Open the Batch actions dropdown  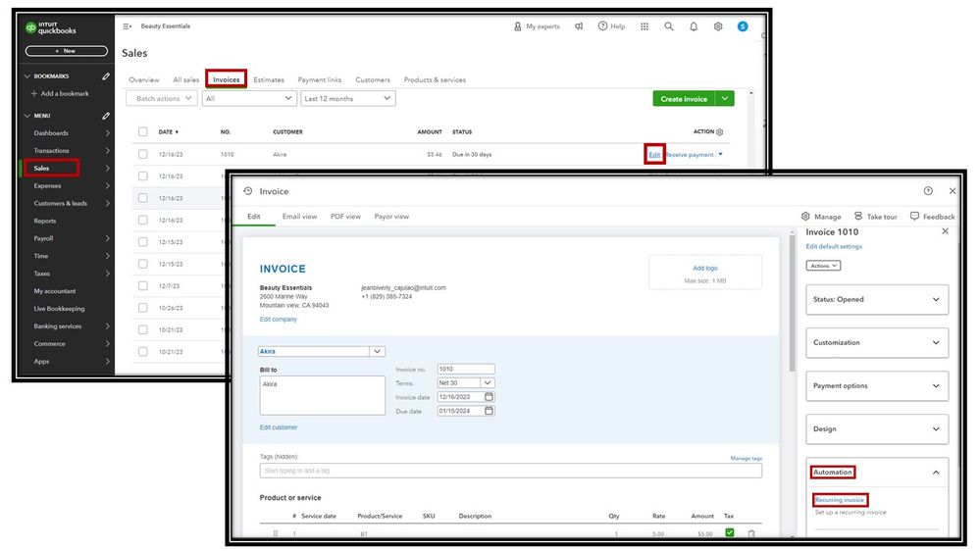[x=162, y=99]
